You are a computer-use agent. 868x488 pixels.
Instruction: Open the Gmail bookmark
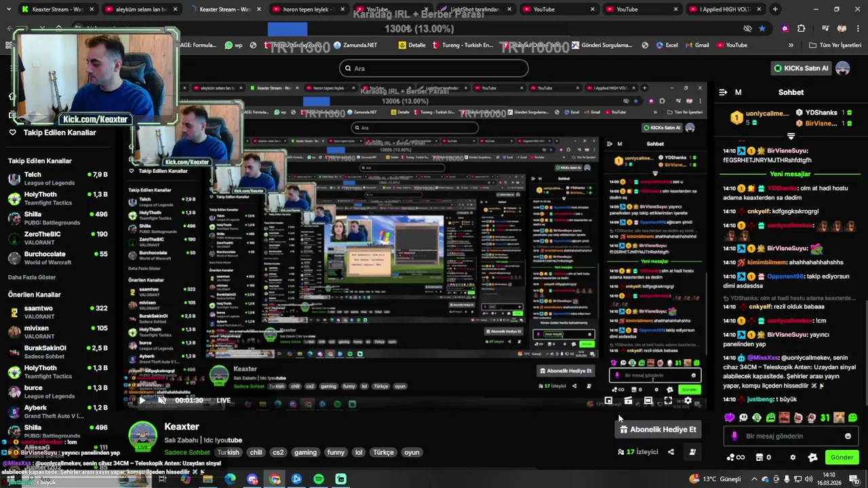696,45
